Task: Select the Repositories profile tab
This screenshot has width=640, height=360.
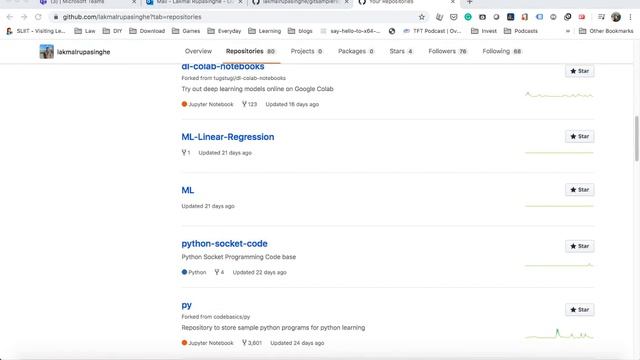Action: (251, 51)
